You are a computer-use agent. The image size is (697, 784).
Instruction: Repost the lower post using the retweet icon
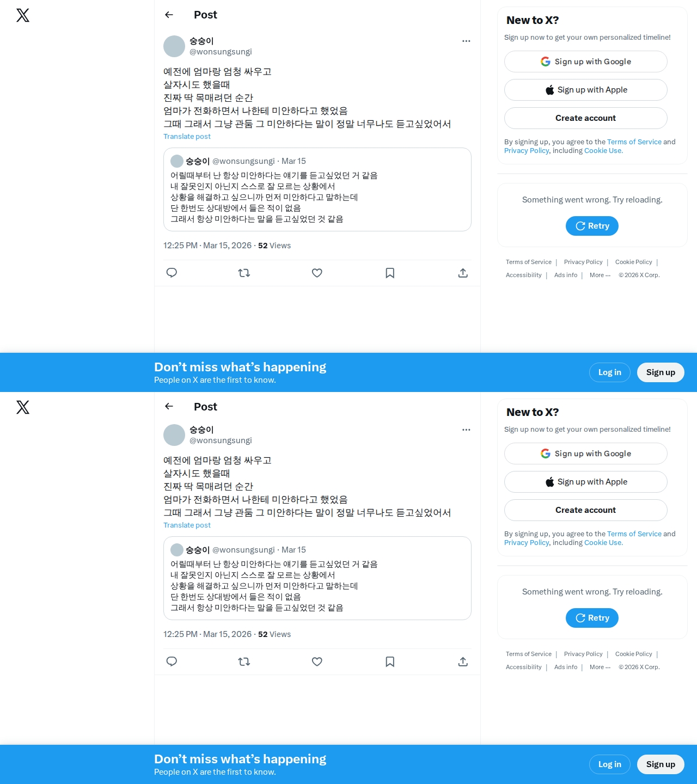244,661
